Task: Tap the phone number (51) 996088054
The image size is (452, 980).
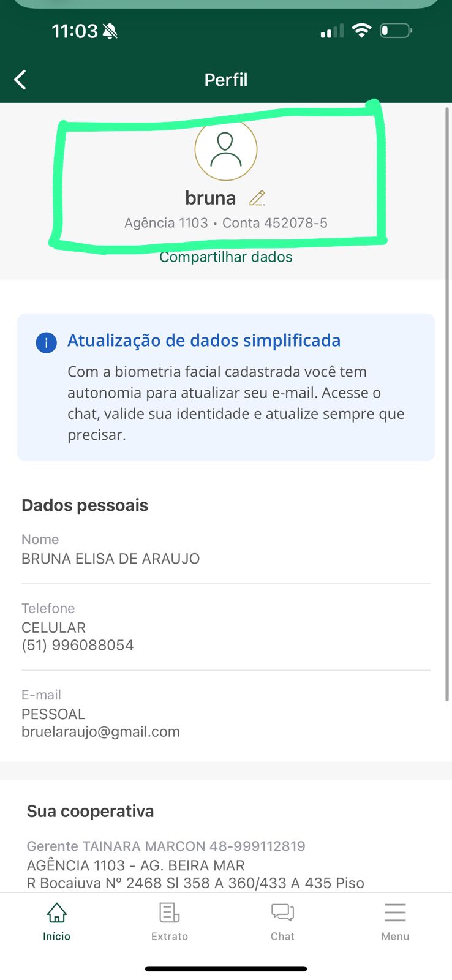Action: (77, 645)
